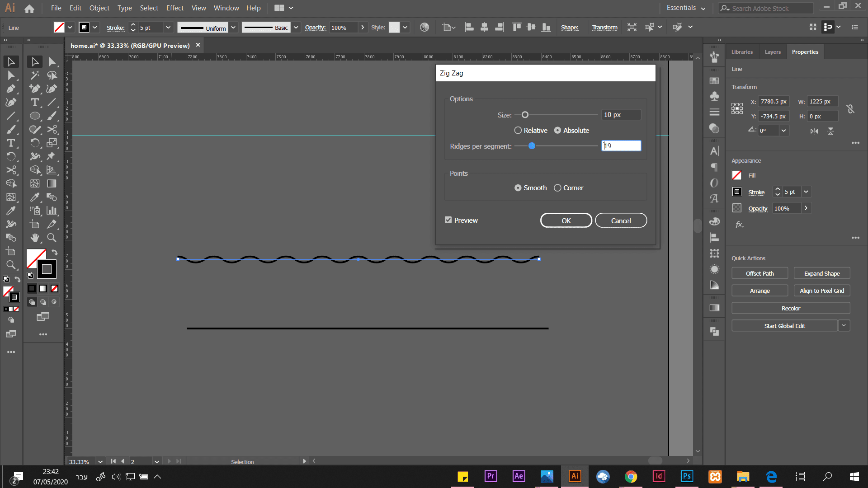The height and width of the screenshot is (488, 868).
Task: Open the zoom level dropdown at bottom
Action: (x=100, y=461)
